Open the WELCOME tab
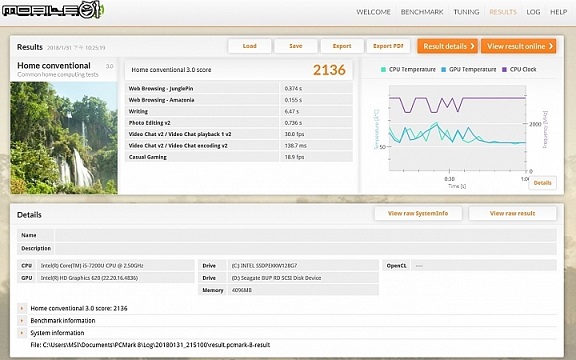Screen dimensions: 576x360 point(373,12)
